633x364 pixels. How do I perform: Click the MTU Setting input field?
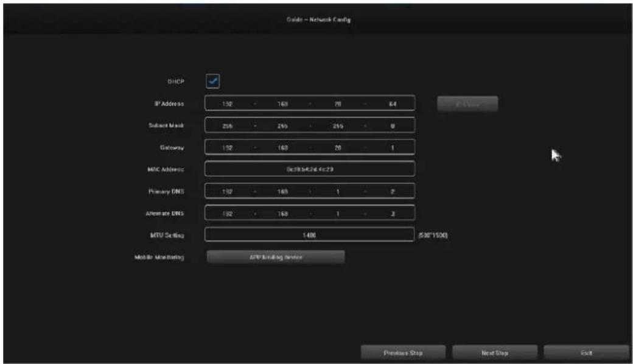click(310, 234)
